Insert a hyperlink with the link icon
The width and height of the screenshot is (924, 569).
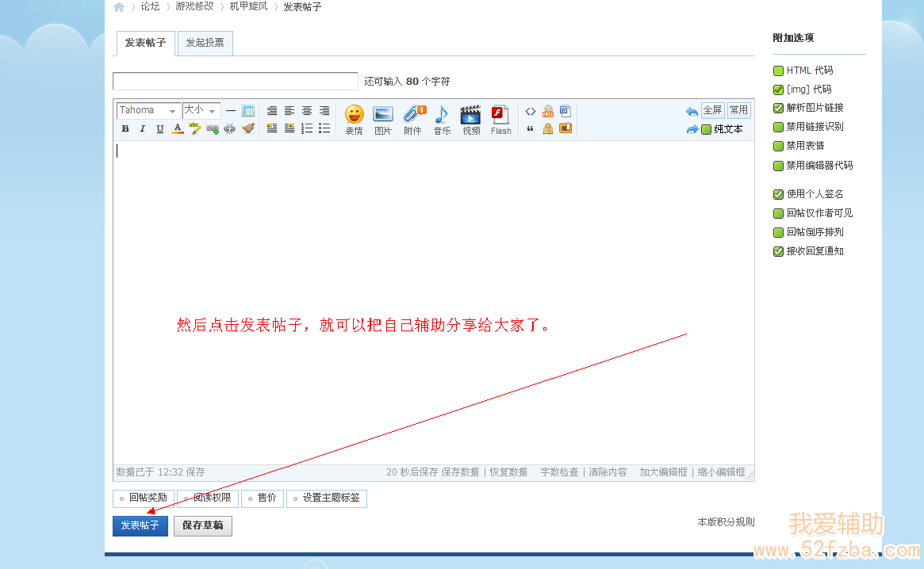(x=212, y=128)
